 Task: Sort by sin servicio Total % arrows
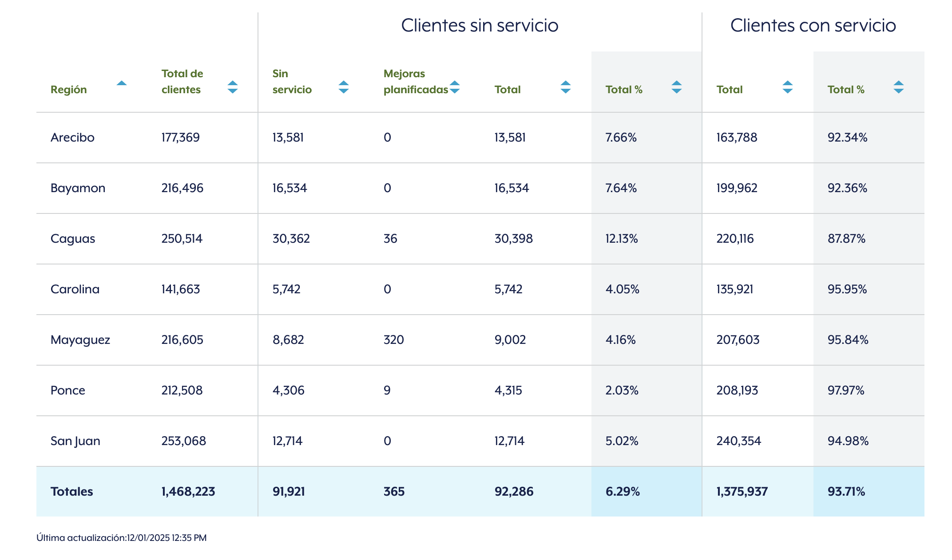coord(676,87)
